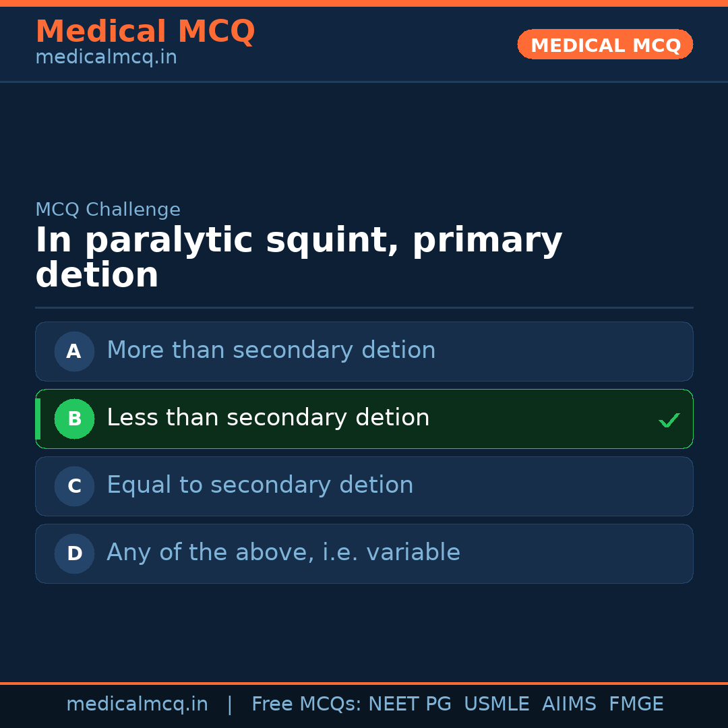Viewport: 728px width, 728px height.
Task: Select option 'More than secondary detion'
Action: point(271,351)
